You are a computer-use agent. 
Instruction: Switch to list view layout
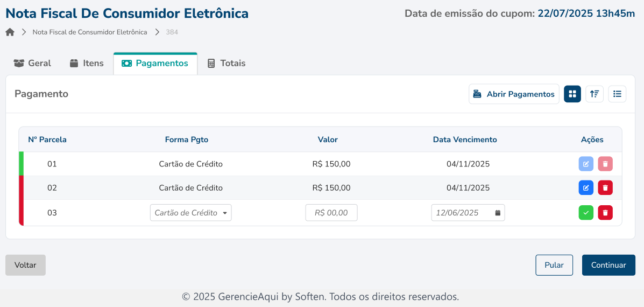click(x=617, y=94)
